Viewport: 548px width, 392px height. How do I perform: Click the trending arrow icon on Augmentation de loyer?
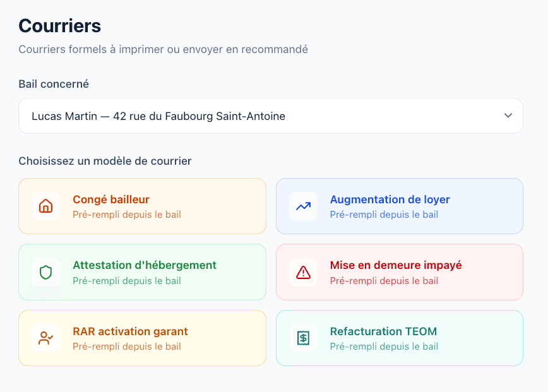(x=303, y=206)
